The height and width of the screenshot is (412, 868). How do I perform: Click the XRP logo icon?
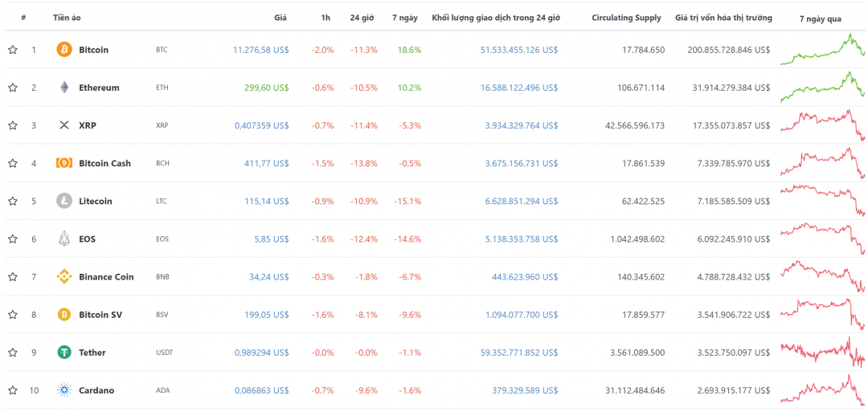click(x=64, y=125)
